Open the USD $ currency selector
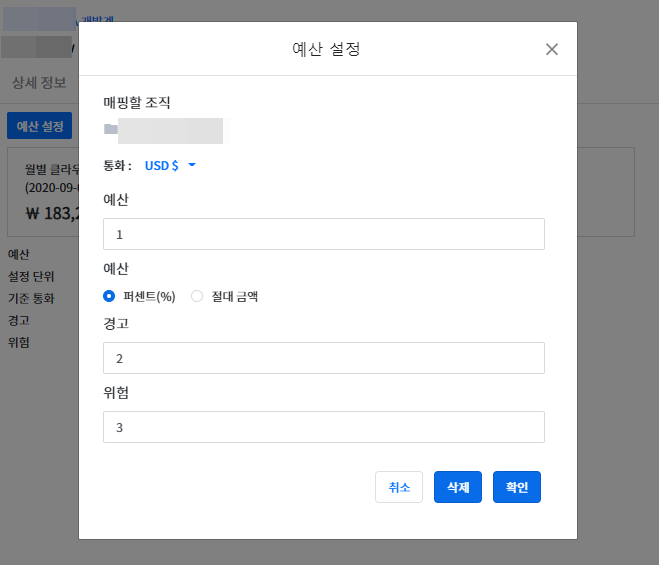The height and width of the screenshot is (565, 659). tap(162, 166)
